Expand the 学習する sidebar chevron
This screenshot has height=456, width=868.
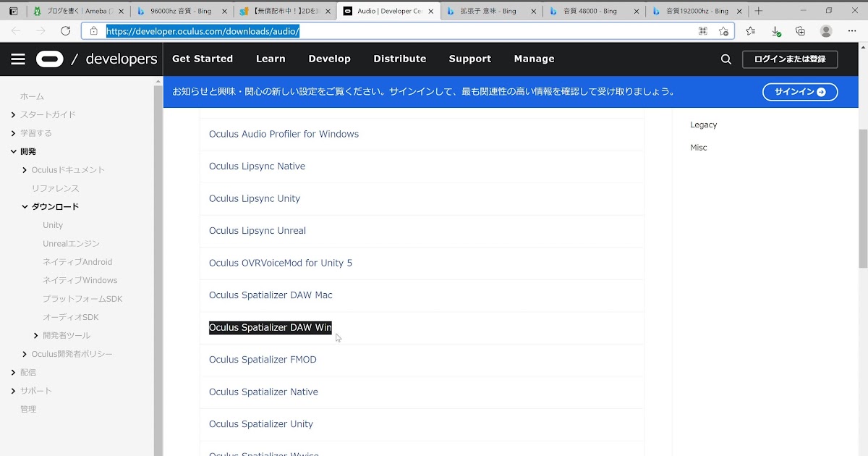[x=14, y=133]
